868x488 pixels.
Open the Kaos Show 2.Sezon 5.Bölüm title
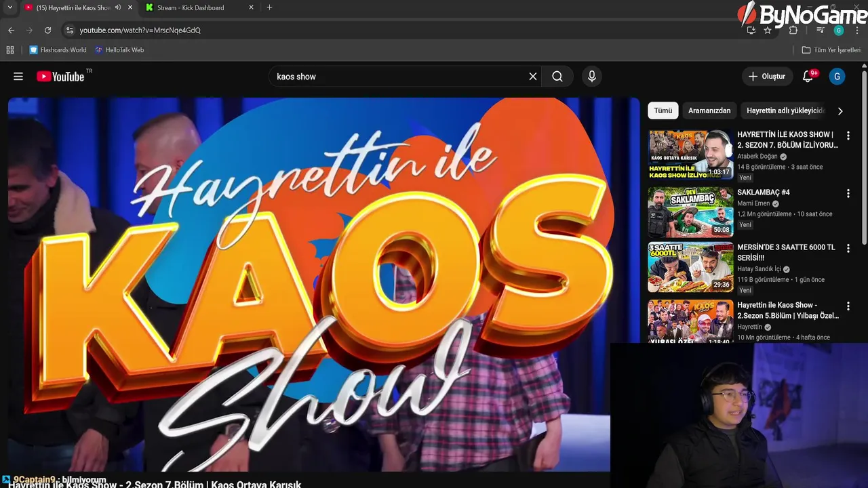[788, 310]
